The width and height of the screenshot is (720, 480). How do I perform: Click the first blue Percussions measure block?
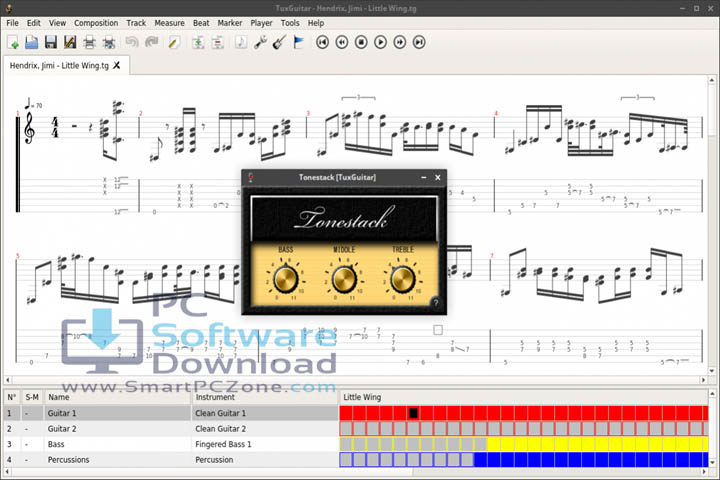481,460
